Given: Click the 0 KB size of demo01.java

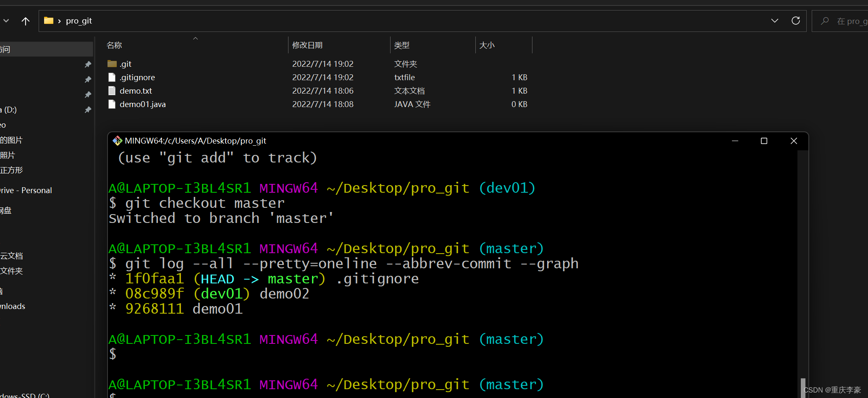Looking at the screenshot, I should [519, 104].
